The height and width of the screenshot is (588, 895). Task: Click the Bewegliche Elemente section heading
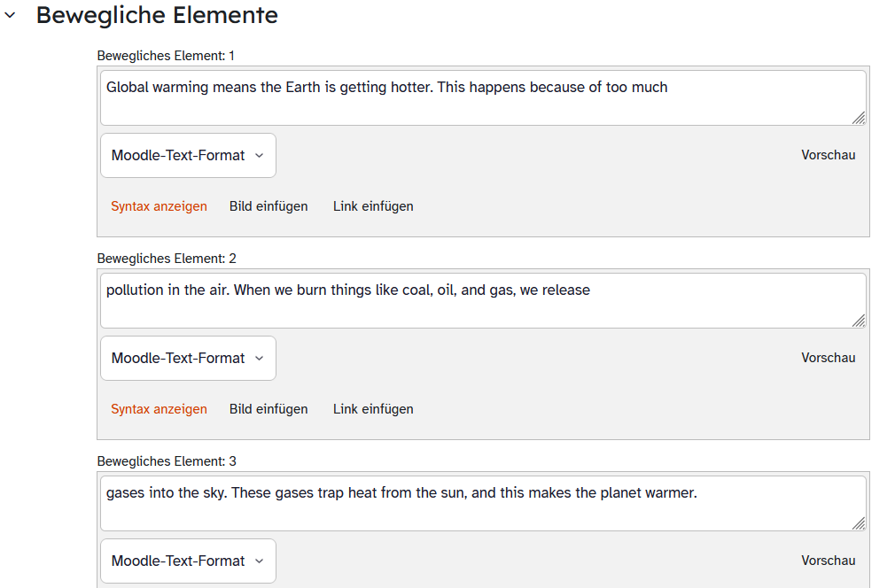157,15
